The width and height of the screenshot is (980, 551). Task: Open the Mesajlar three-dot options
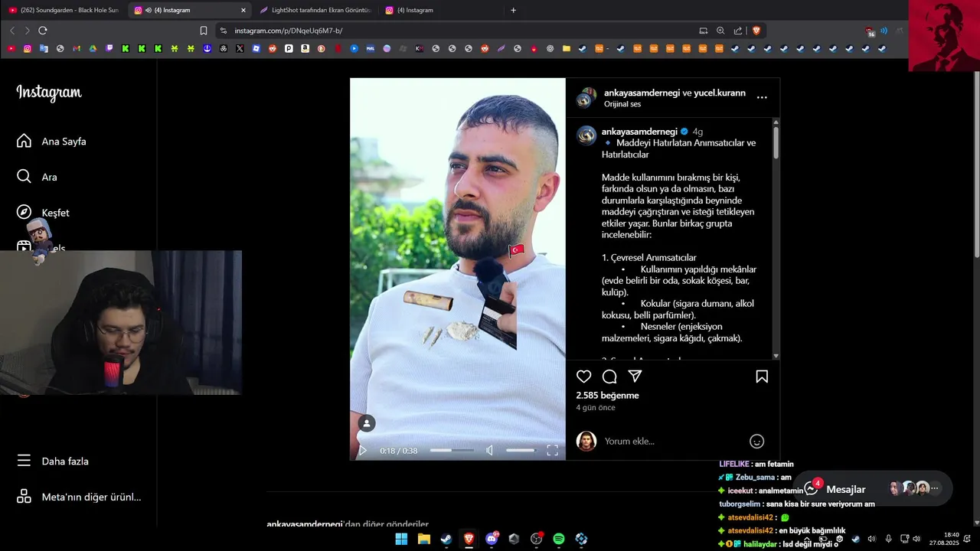click(x=934, y=488)
